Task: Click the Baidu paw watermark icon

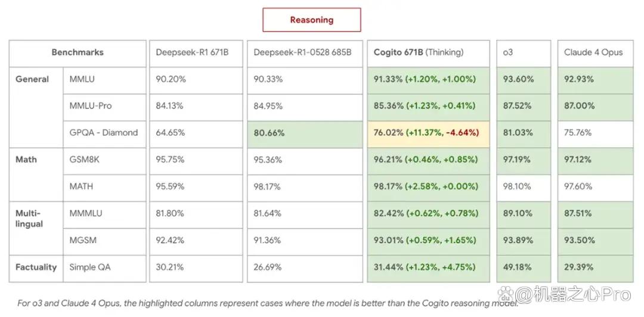Action: click(x=506, y=294)
